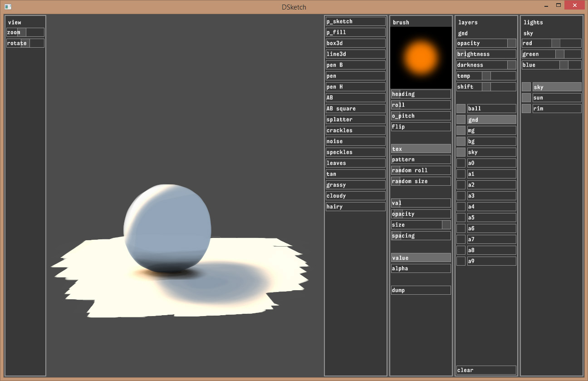Click the orange brush preview thumbnail
This screenshot has width=588, height=381.
[x=421, y=57]
